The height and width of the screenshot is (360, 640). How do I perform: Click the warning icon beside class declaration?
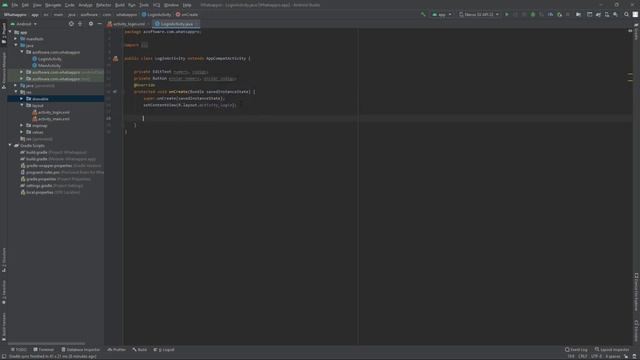pyautogui.click(x=116, y=59)
